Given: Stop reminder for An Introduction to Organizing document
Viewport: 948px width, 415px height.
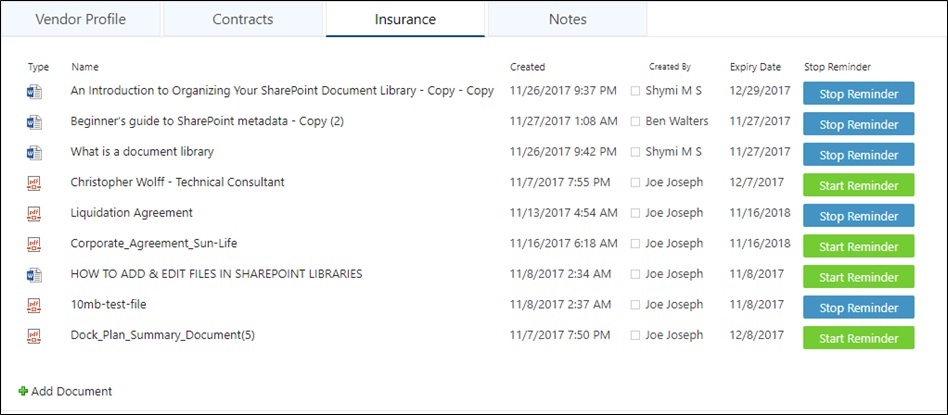Looking at the screenshot, I should coord(859,94).
